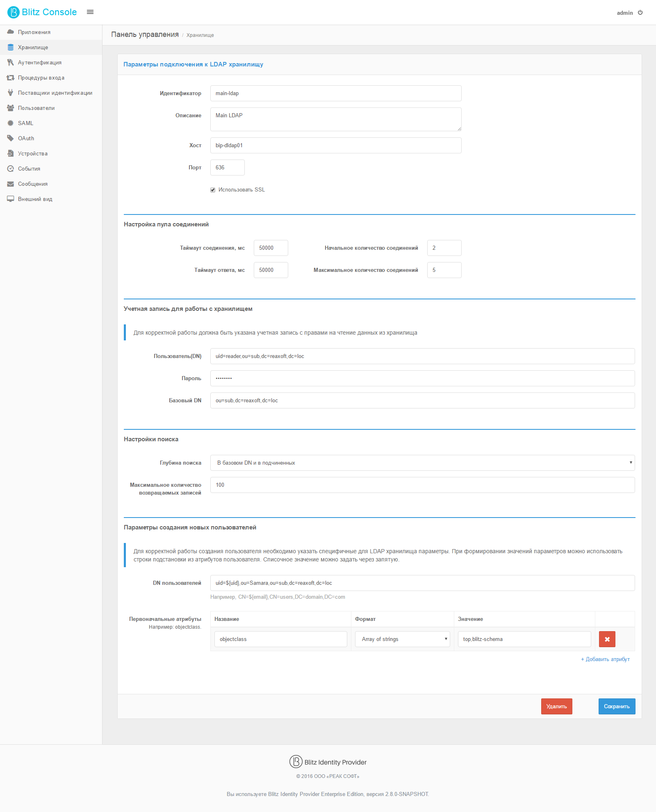Open Сообщения menu item
Screen dimensions: 656x812
(51, 184)
